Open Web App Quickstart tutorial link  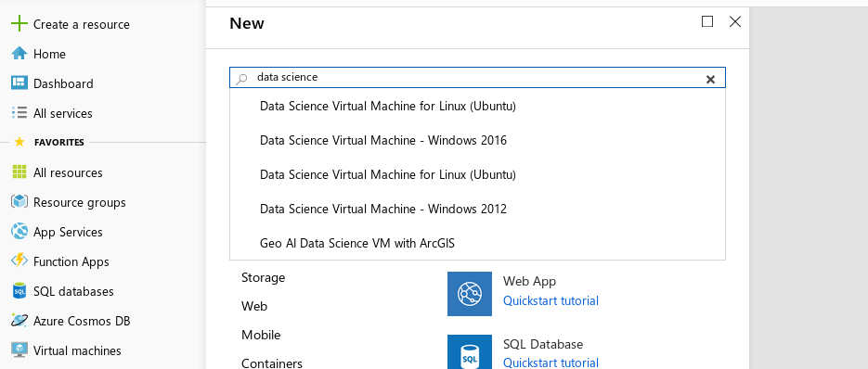[551, 300]
